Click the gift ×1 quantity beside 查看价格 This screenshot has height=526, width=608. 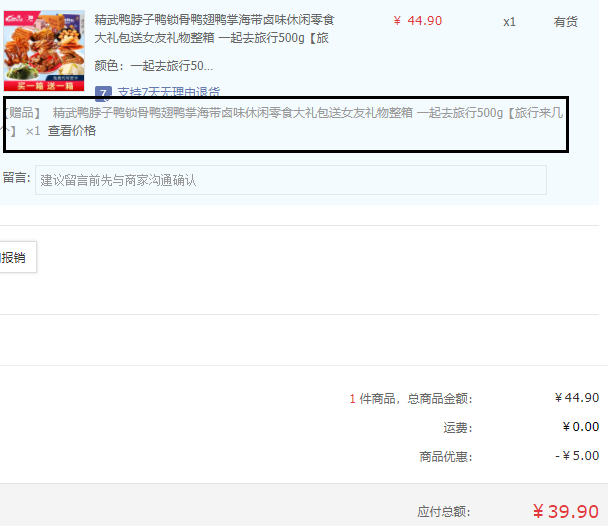coord(33,131)
